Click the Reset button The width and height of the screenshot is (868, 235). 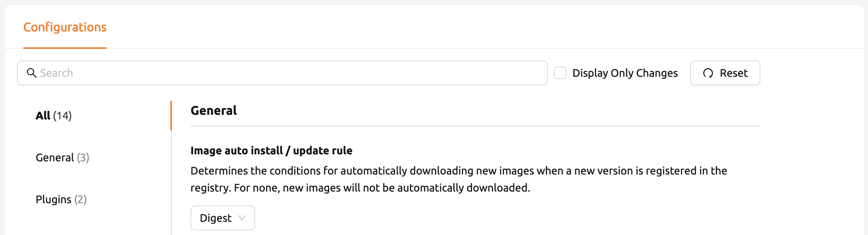click(x=725, y=73)
